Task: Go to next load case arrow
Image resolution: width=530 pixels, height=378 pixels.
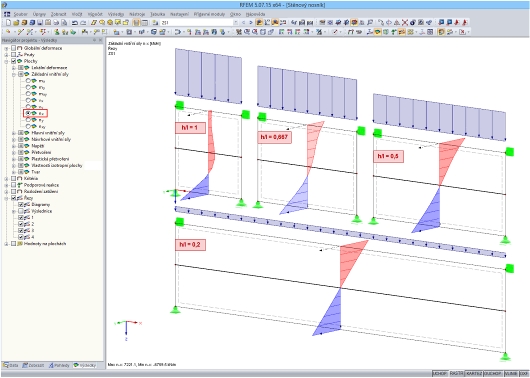Action: click(x=251, y=23)
